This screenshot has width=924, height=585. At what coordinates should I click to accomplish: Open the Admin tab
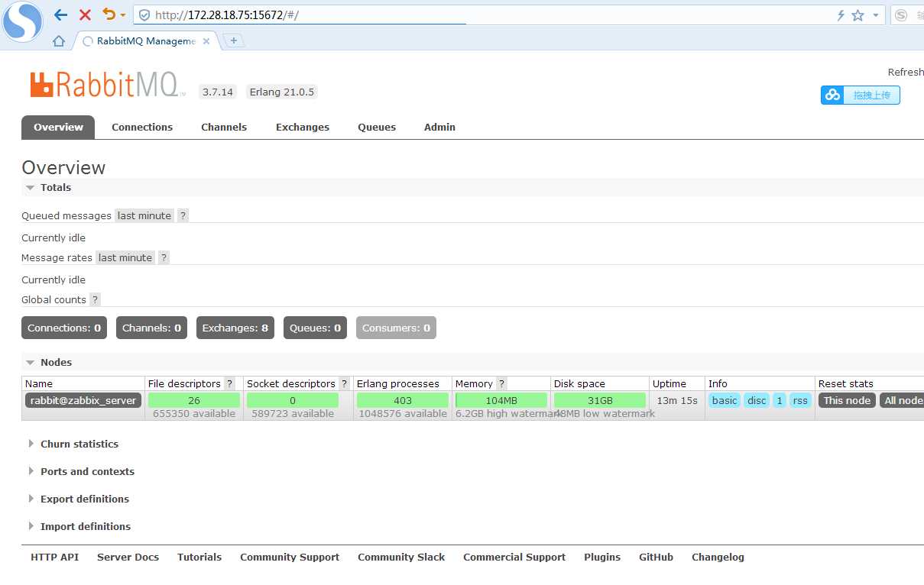coord(439,128)
